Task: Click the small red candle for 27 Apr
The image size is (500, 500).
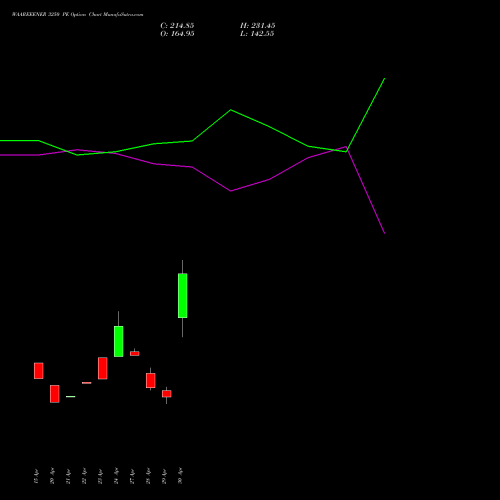Action: coord(135,353)
